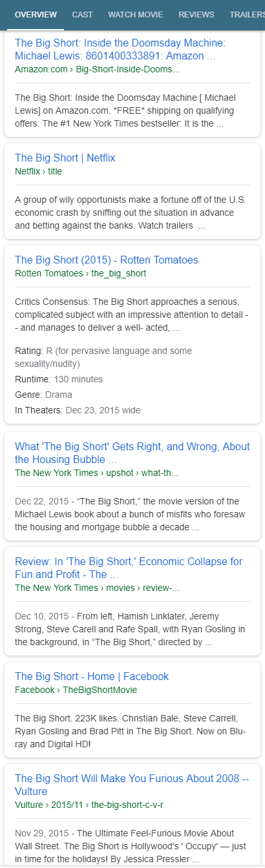Select the Overview tab
This screenshot has width=265, height=868.
coord(36,14)
